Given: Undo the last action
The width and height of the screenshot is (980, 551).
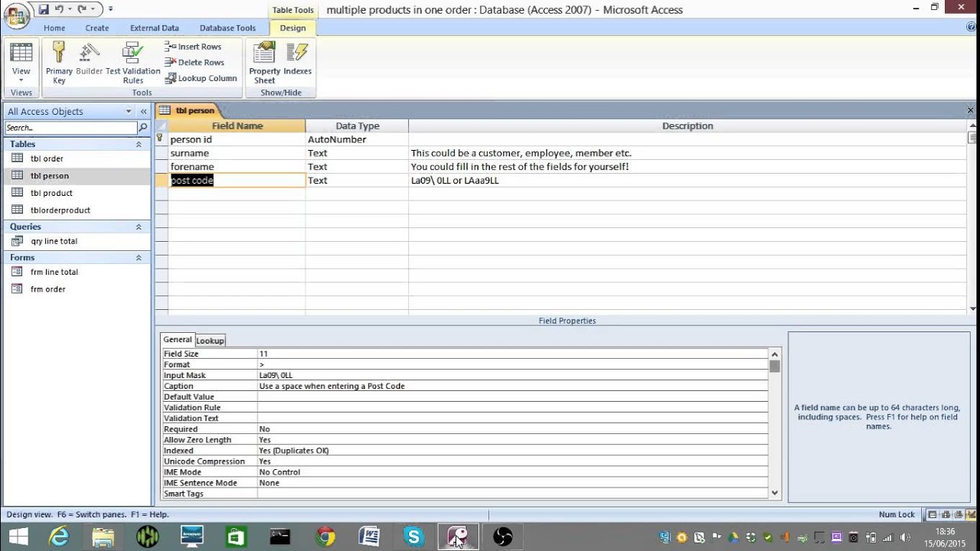Looking at the screenshot, I should coord(59,9).
